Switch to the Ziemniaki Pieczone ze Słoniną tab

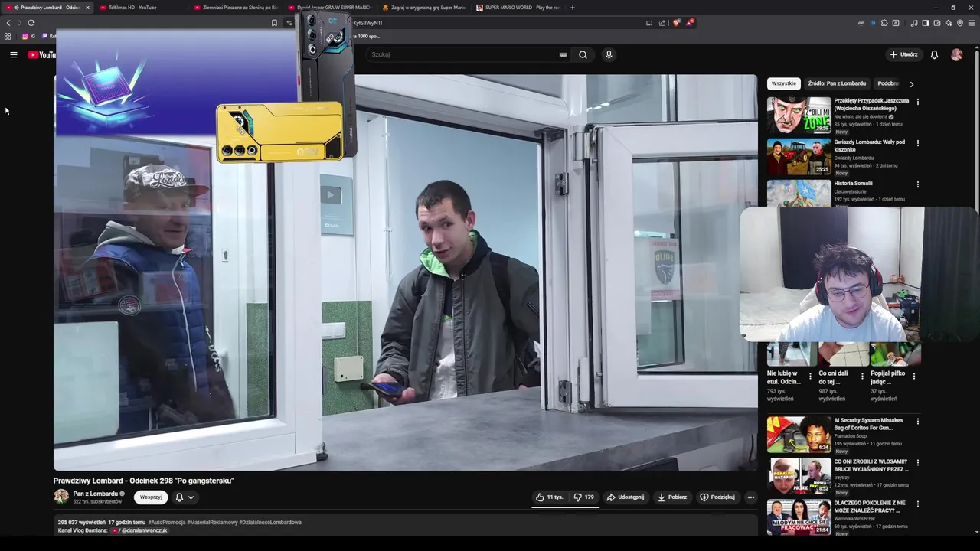235,8
